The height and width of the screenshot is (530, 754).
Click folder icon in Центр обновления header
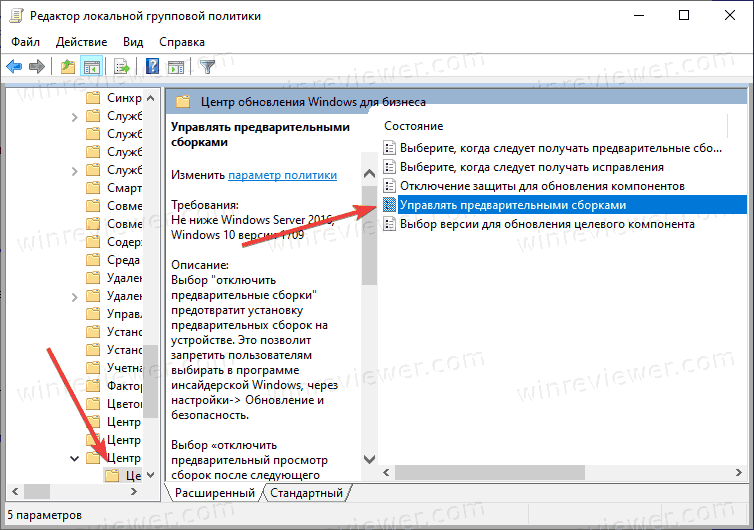tap(183, 102)
